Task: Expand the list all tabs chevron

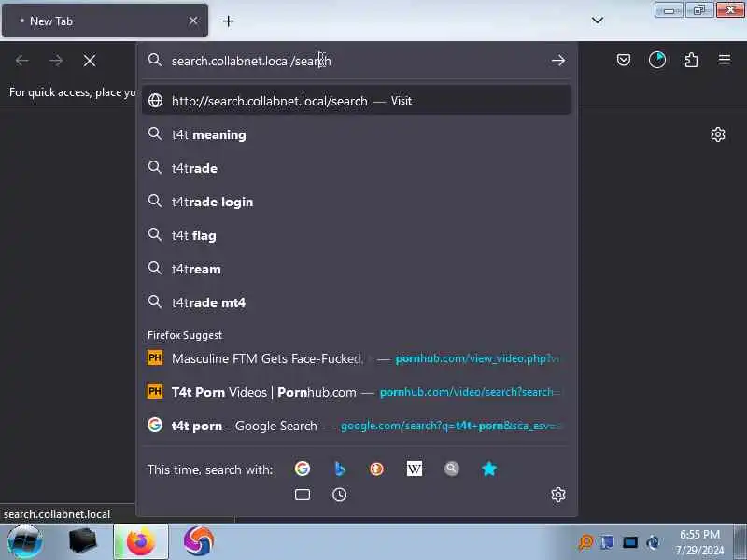Action: pos(598,20)
